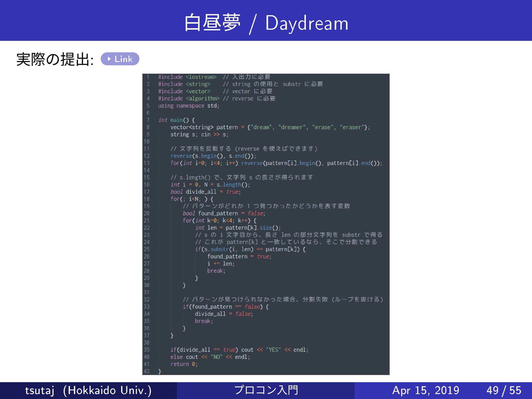The height and width of the screenshot is (399, 532).
Task: Click the "dreamer" string literal in code
Action: pyautogui.click(x=292, y=127)
